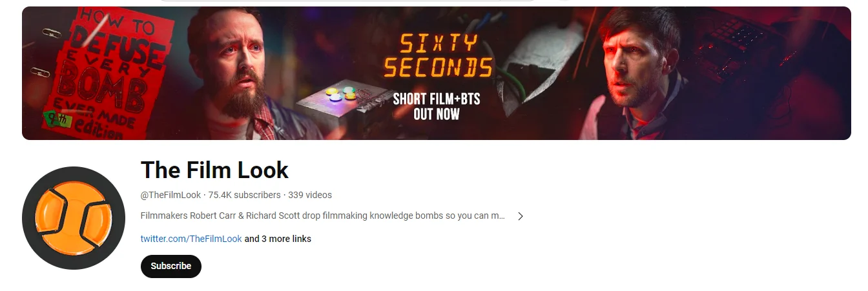The image size is (868, 291).
Task: Click The Film Look channel title
Action: click(214, 170)
